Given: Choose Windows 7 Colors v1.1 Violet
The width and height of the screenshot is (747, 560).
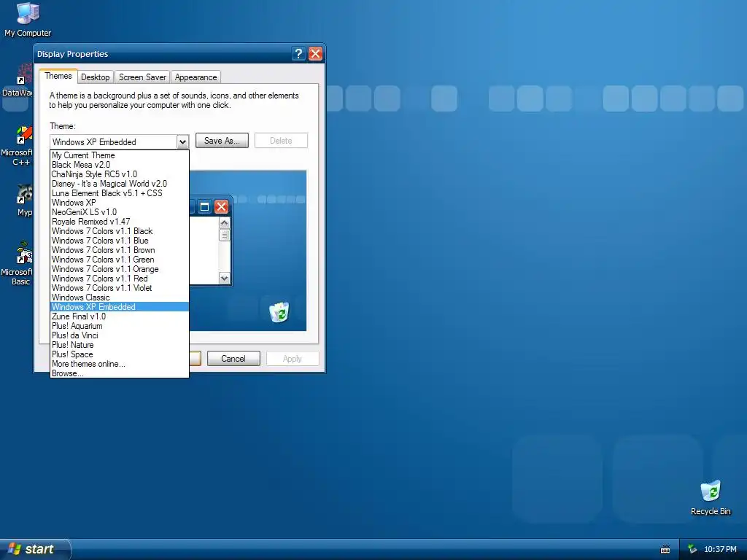Looking at the screenshot, I should 120,288.
